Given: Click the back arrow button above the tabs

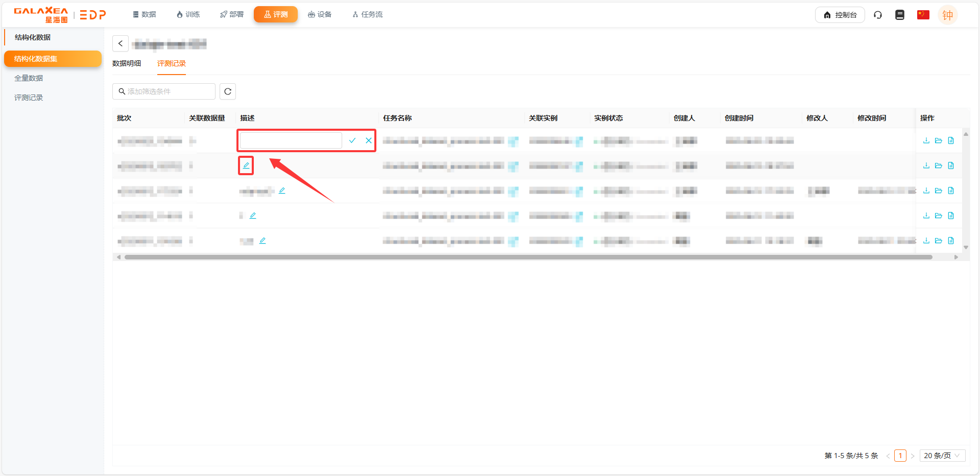Looking at the screenshot, I should pyautogui.click(x=121, y=43).
